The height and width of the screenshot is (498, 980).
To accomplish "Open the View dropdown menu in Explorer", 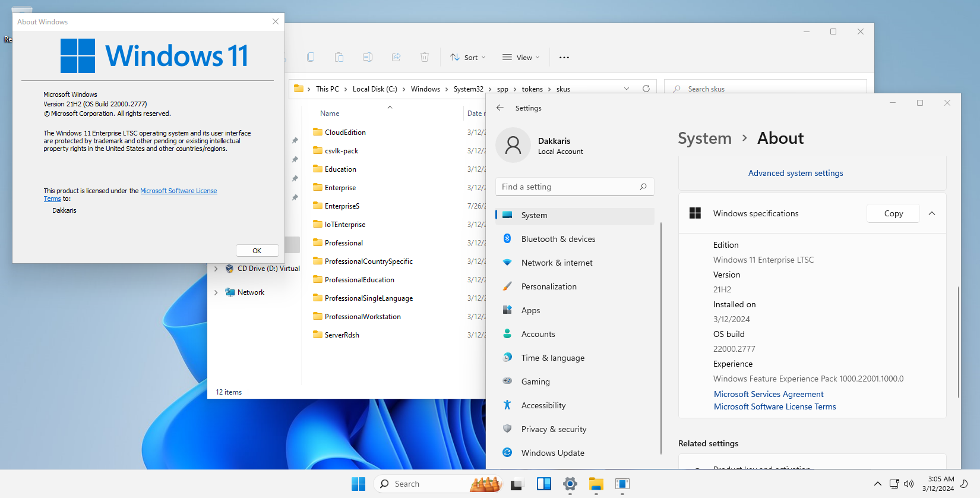I will point(521,57).
